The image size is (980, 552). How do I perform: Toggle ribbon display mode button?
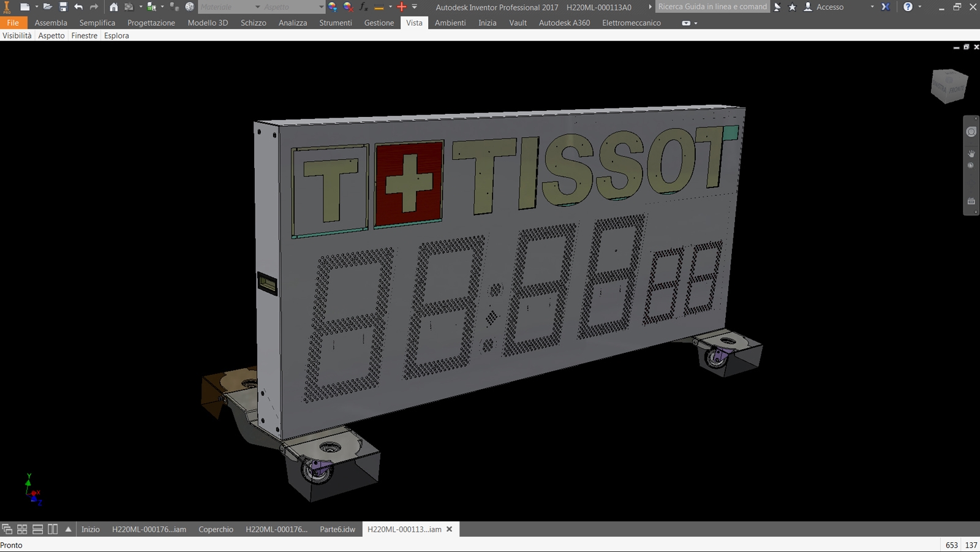686,23
